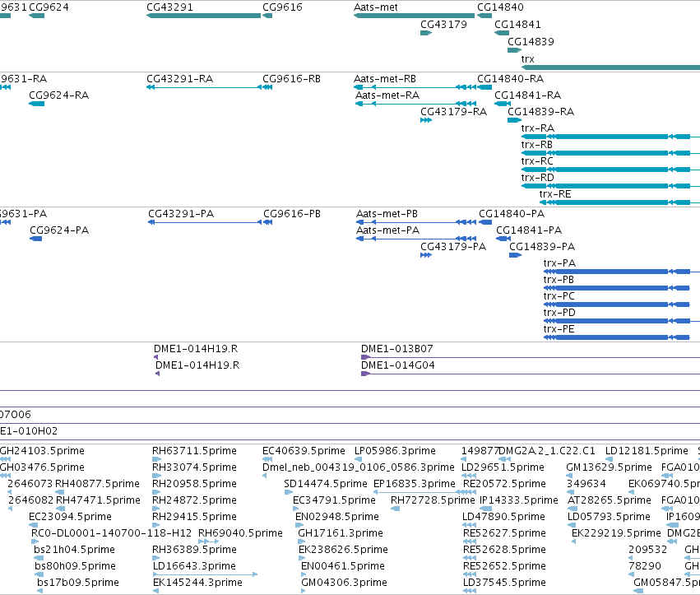Select EST GH03476.5prime label
Viewport: 700px width, 595px height.
tap(42, 467)
